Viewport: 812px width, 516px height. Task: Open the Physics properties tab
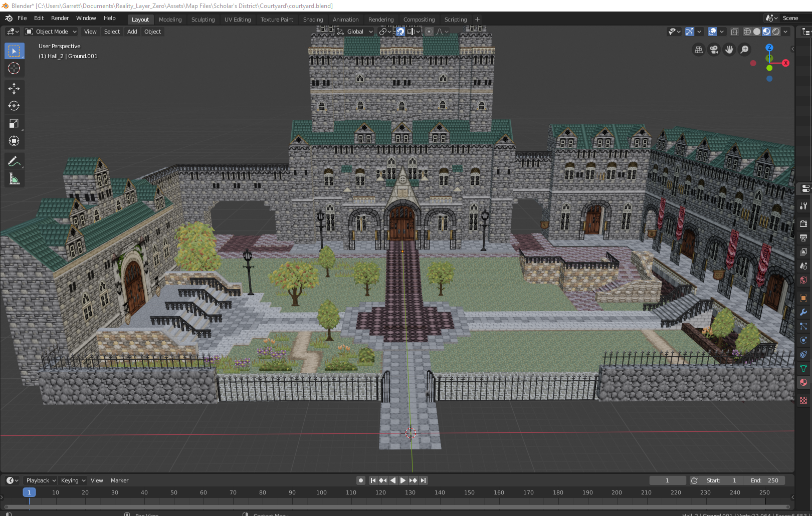pyautogui.click(x=803, y=340)
